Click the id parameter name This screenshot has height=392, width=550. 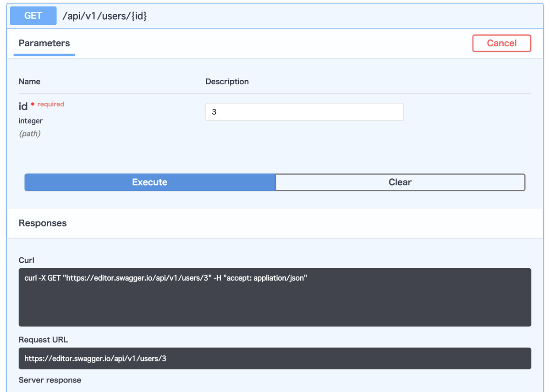tap(23, 106)
